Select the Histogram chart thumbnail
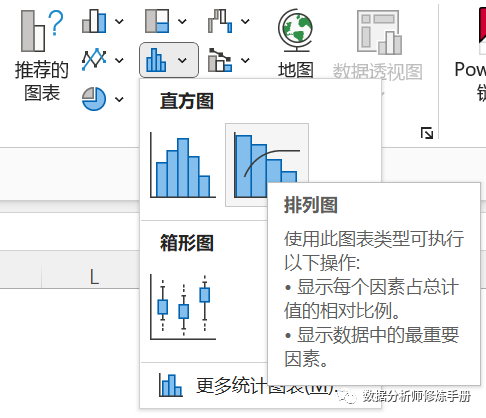This screenshot has width=486, height=418. point(183,165)
